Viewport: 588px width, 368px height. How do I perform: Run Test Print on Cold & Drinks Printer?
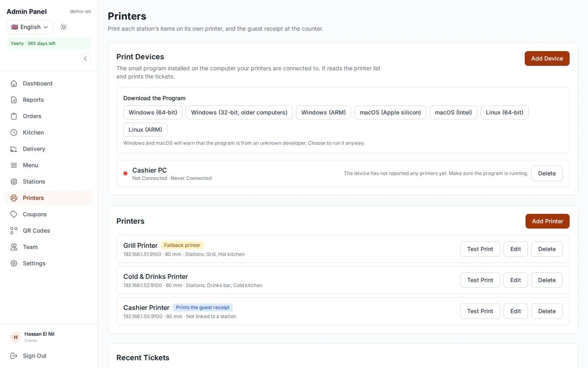[480, 280]
